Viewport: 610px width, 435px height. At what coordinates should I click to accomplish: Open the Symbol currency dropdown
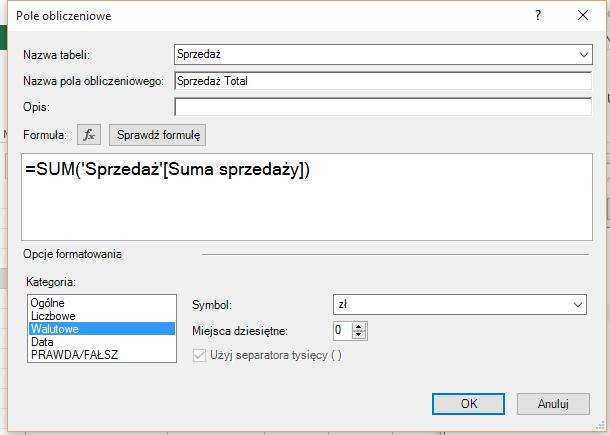tap(460, 305)
